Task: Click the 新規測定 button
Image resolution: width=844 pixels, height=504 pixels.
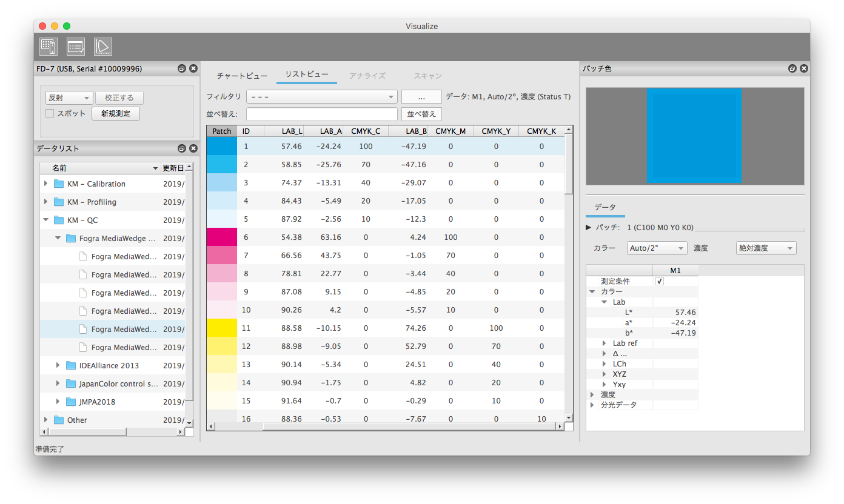Action: tap(116, 114)
